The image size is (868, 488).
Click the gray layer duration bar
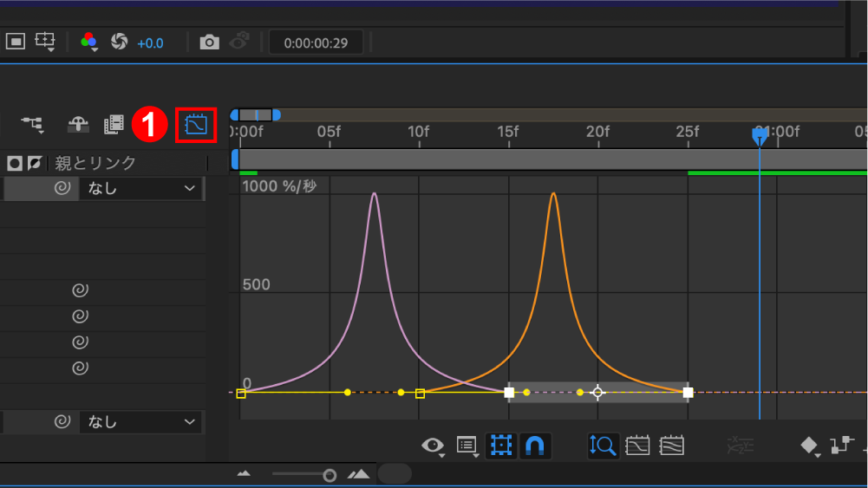click(x=552, y=159)
